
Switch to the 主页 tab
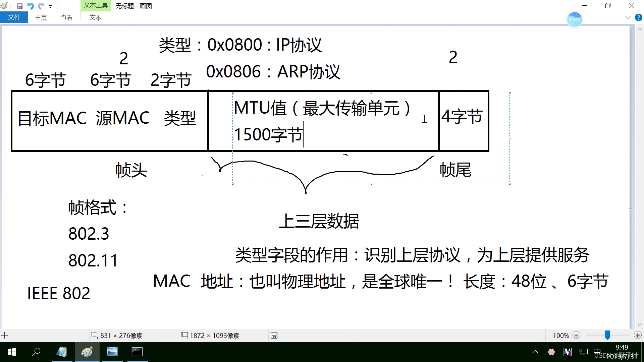41,17
